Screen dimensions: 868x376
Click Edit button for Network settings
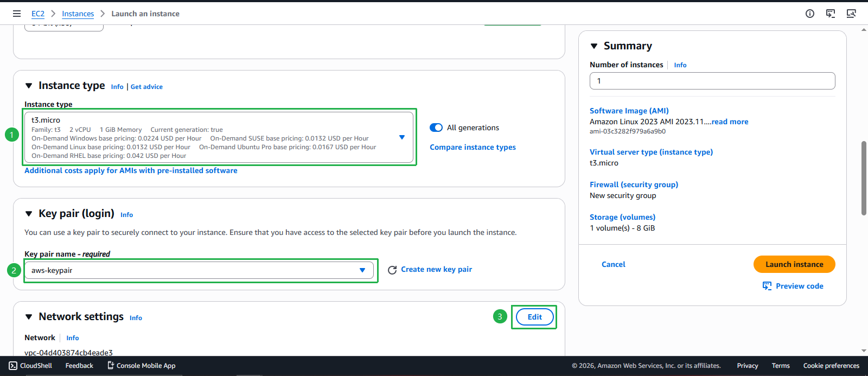pyautogui.click(x=535, y=317)
